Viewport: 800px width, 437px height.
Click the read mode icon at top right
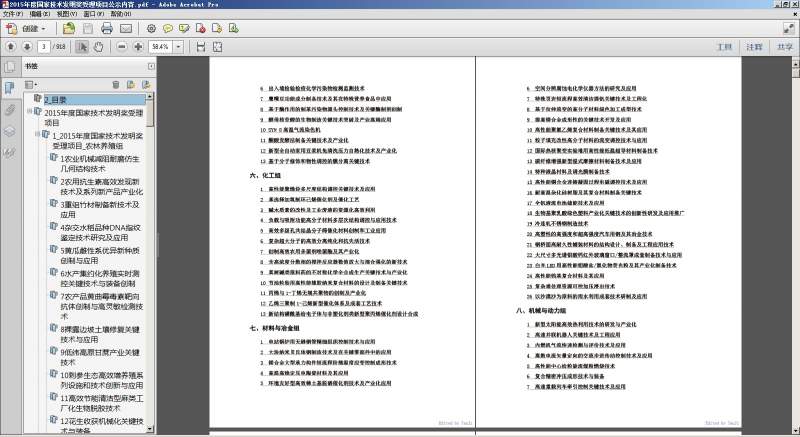tap(788, 29)
